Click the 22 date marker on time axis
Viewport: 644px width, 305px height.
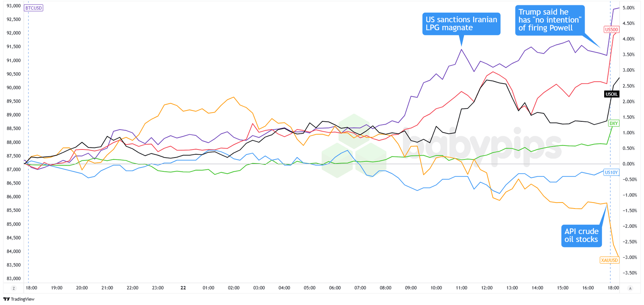point(183,288)
